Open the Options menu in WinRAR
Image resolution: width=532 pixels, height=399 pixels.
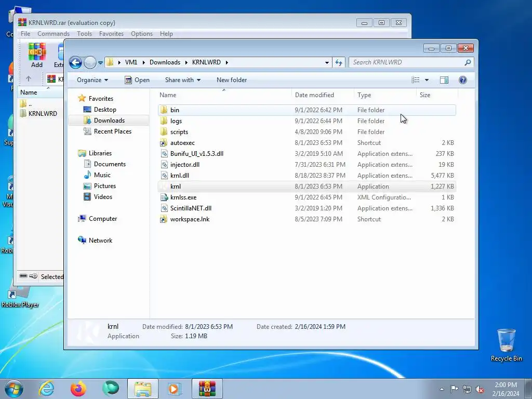pos(141,34)
